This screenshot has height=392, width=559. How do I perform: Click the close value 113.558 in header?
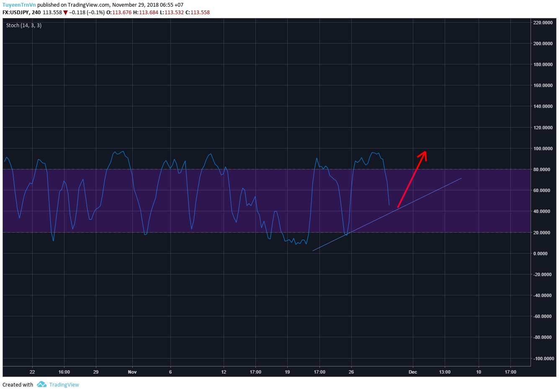tap(200, 13)
